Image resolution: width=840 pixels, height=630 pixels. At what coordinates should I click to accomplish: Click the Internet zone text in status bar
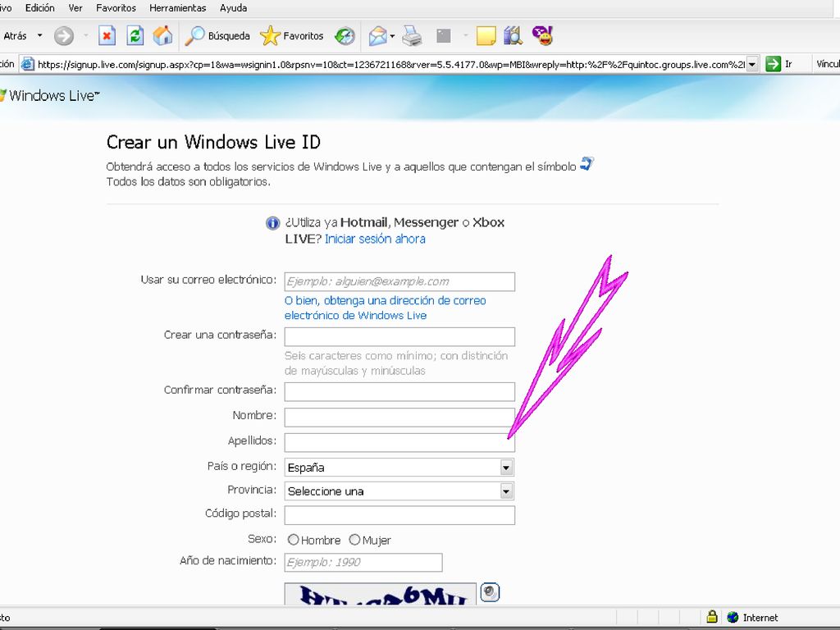click(760, 618)
